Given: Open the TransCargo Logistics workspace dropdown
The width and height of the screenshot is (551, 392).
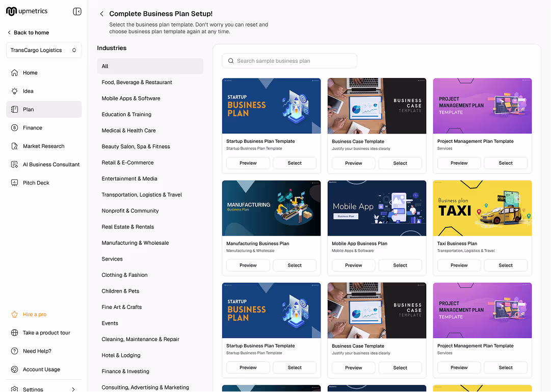Looking at the screenshot, I should tap(44, 50).
